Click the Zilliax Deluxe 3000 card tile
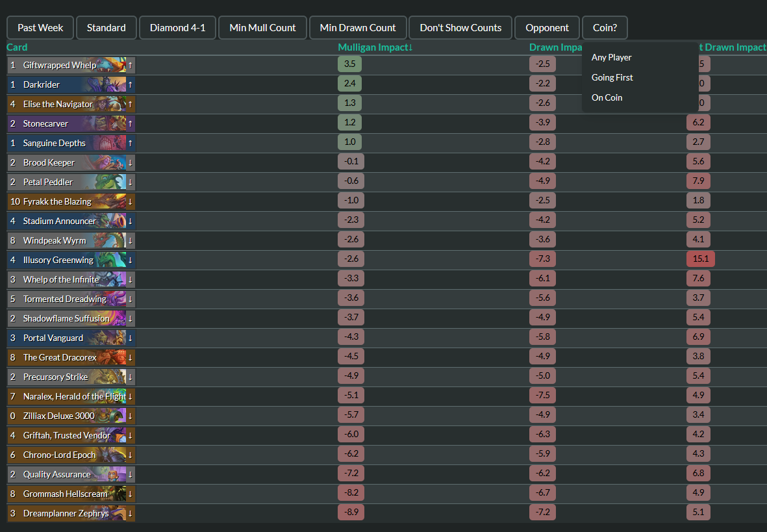Screen dimensions: 767x532 coord(71,416)
